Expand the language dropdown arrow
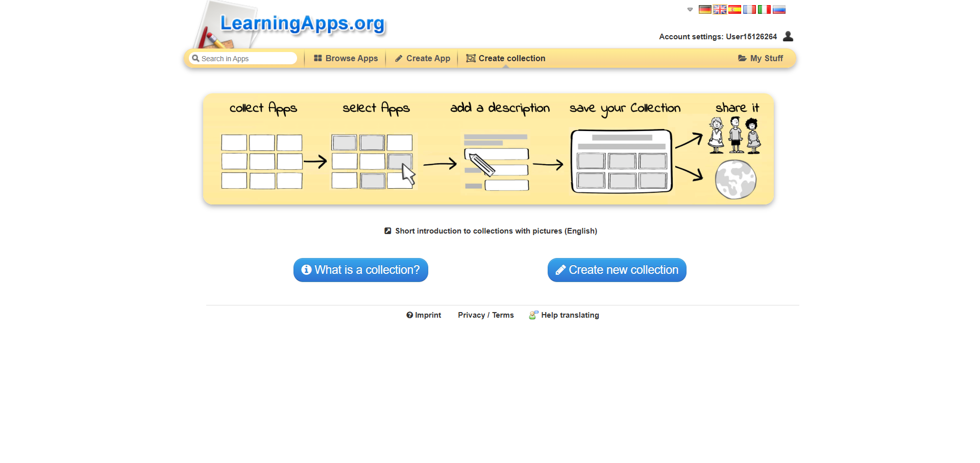The width and height of the screenshot is (980, 463). [x=690, y=10]
